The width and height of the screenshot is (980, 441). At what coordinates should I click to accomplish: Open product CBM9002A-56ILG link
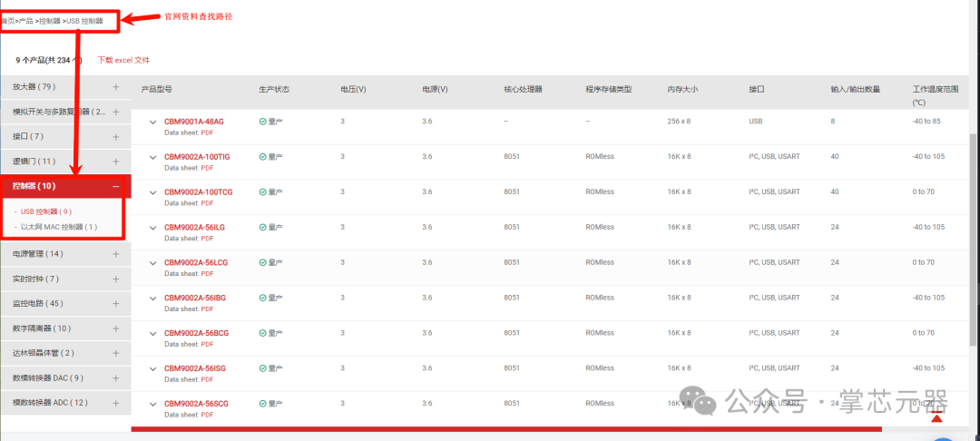tap(194, 228)
